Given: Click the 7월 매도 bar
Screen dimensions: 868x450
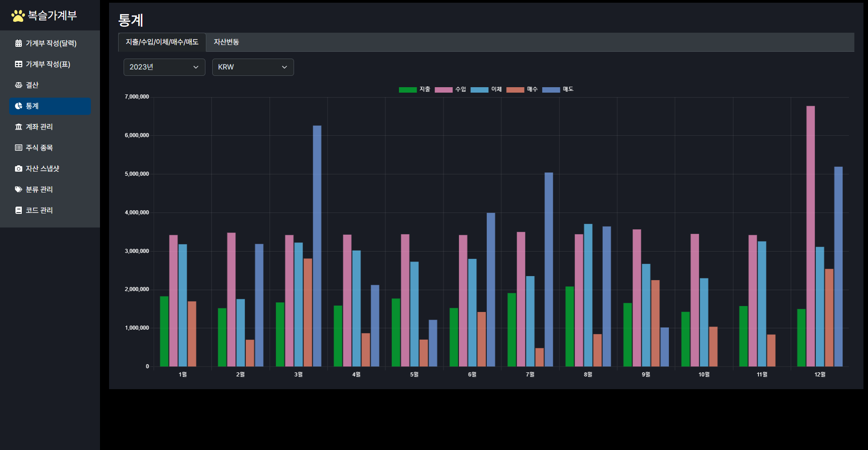Looking at the screenshot, I should [549, 269].
